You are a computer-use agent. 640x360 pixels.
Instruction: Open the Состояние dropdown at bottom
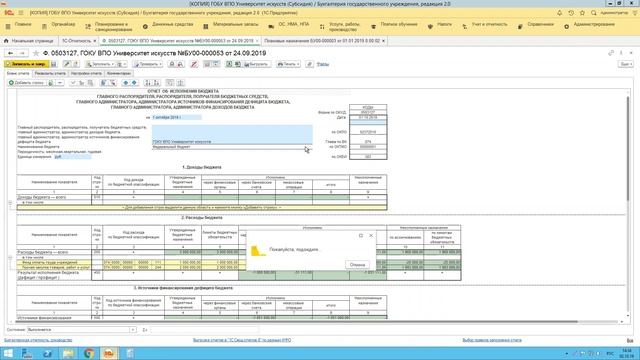pos(133,330)
